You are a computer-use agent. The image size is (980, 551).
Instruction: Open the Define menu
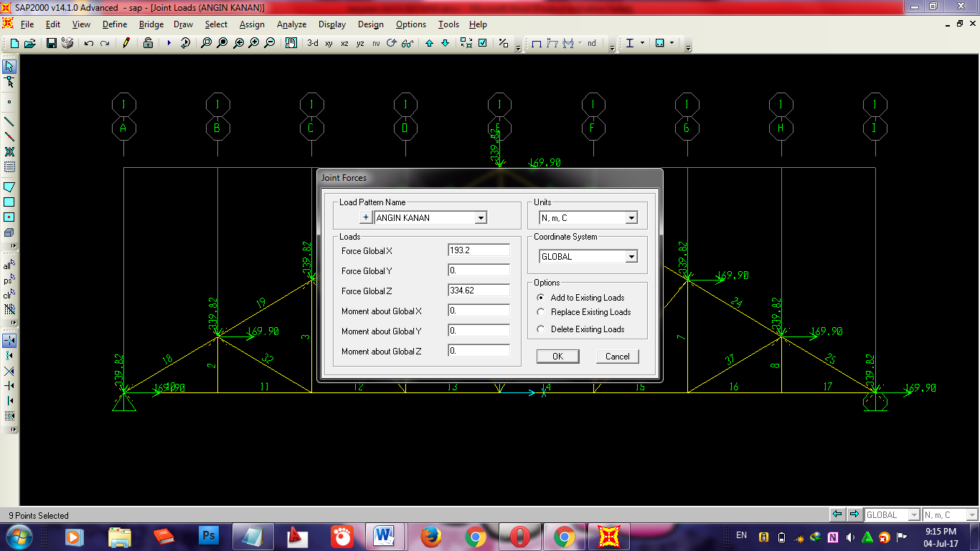[x=115, y=24]
